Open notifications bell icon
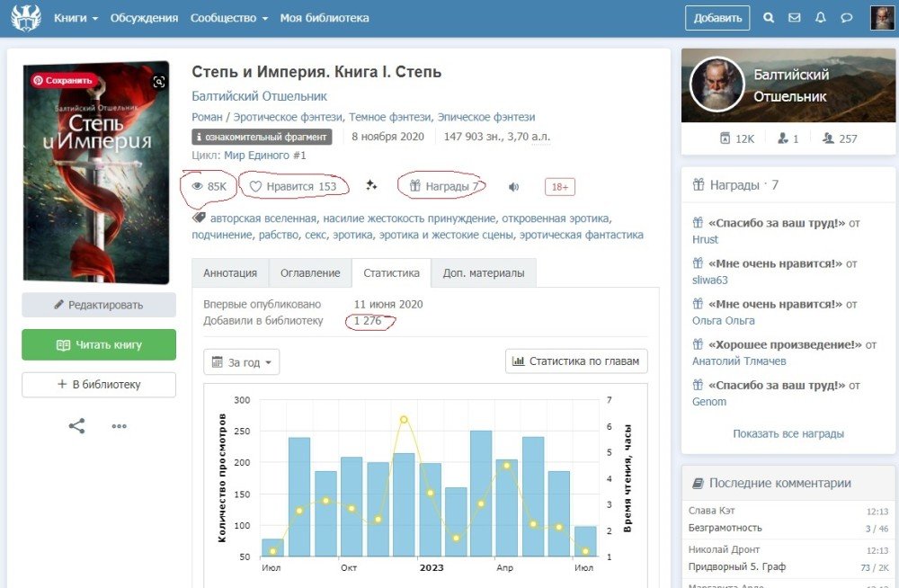The image size is (899, 588). pos(820,18)
